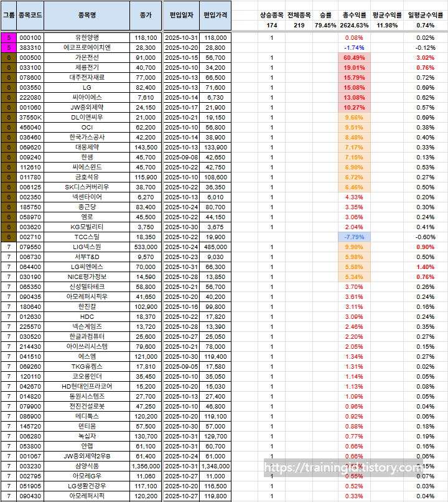Select the HDC name cell

[x=86, y=316]
